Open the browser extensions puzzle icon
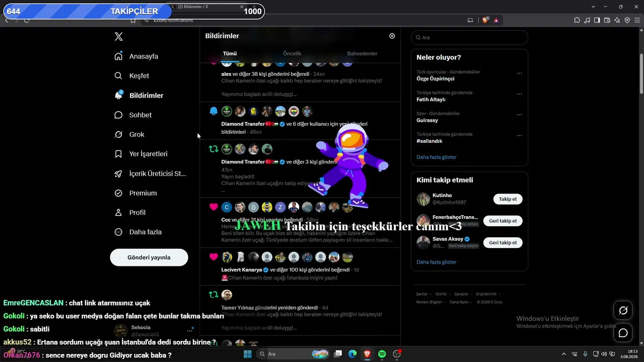 pyautogui.click(x=577, y=20)
